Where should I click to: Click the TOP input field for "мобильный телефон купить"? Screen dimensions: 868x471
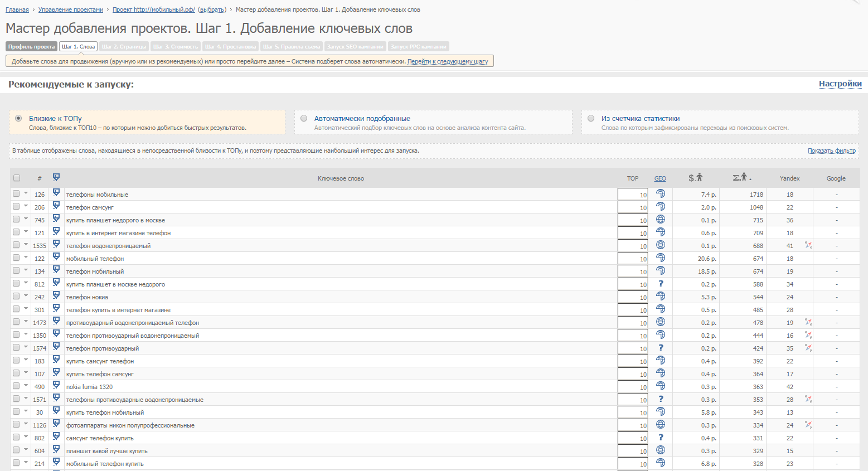click(633, 463)
